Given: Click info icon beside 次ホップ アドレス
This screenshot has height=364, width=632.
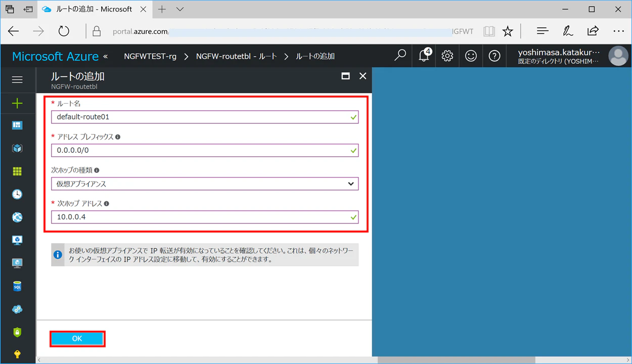Looking at the screenshot, I should [x=107, y=204].
